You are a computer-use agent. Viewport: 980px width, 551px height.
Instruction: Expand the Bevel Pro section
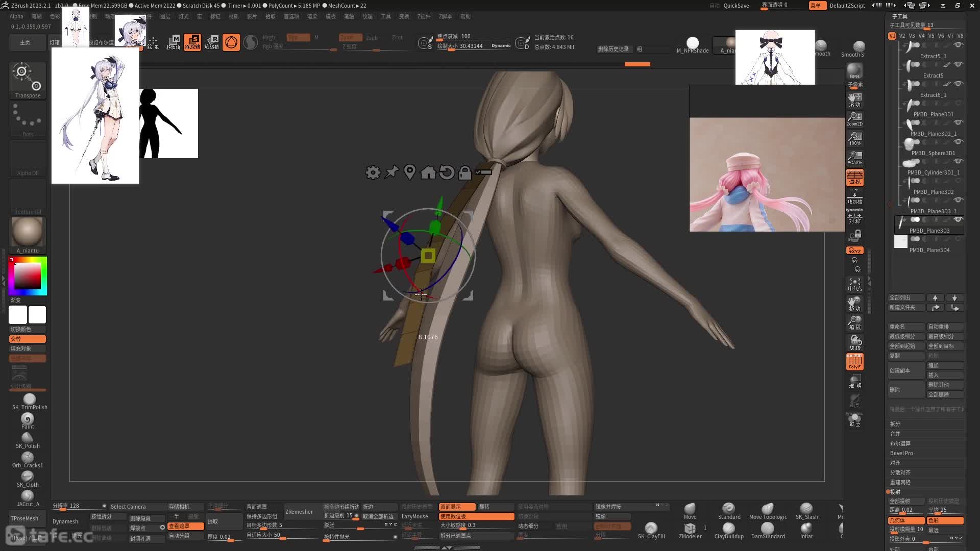pos(901,453)
